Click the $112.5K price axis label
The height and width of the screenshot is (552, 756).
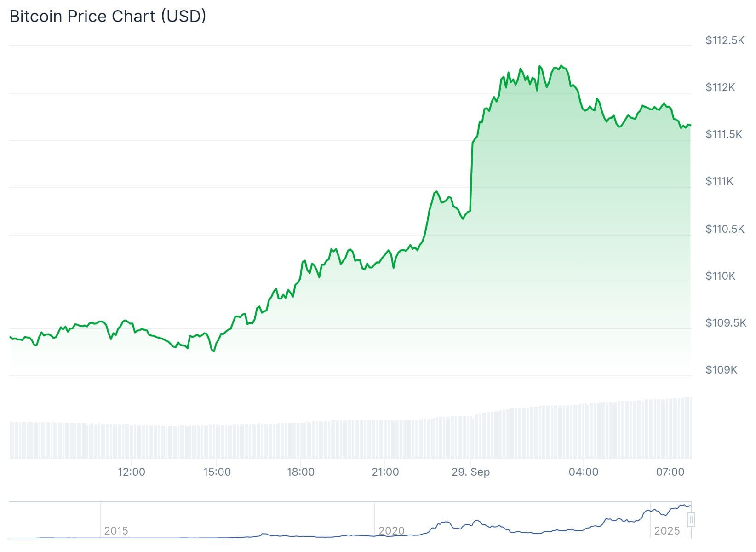coord(725,40)
